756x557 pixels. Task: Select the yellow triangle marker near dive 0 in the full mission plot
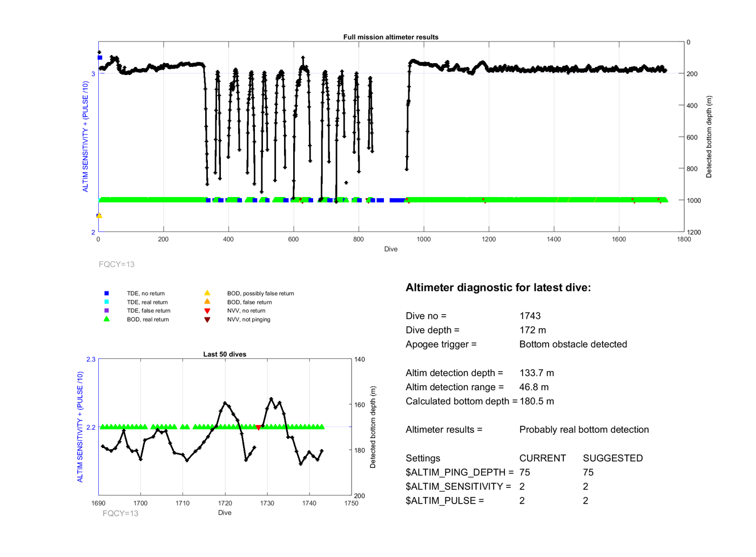click(99, 215)
